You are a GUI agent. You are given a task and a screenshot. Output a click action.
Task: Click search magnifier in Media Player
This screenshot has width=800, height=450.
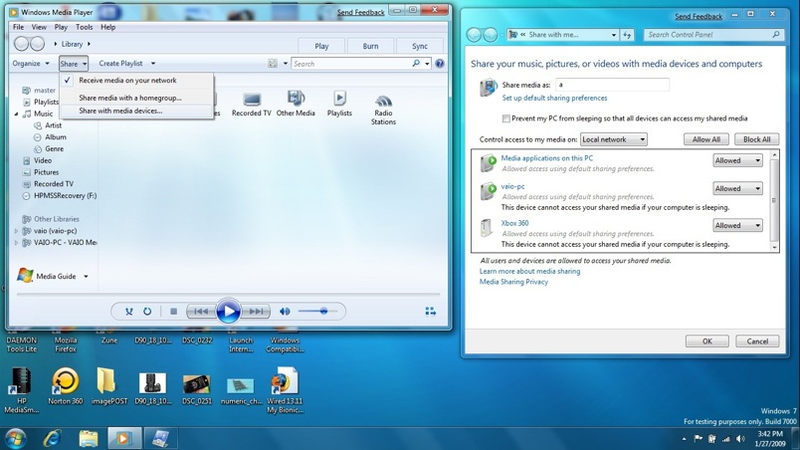point(416,64)
